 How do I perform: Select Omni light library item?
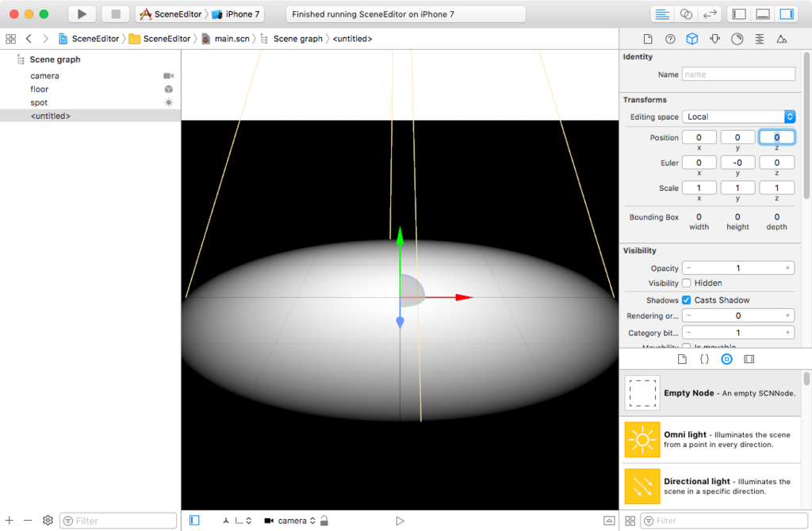tap(710, 439)
